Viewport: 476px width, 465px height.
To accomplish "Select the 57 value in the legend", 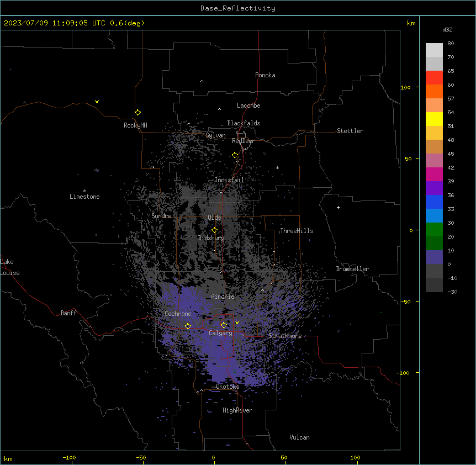I will coord(451,99).
